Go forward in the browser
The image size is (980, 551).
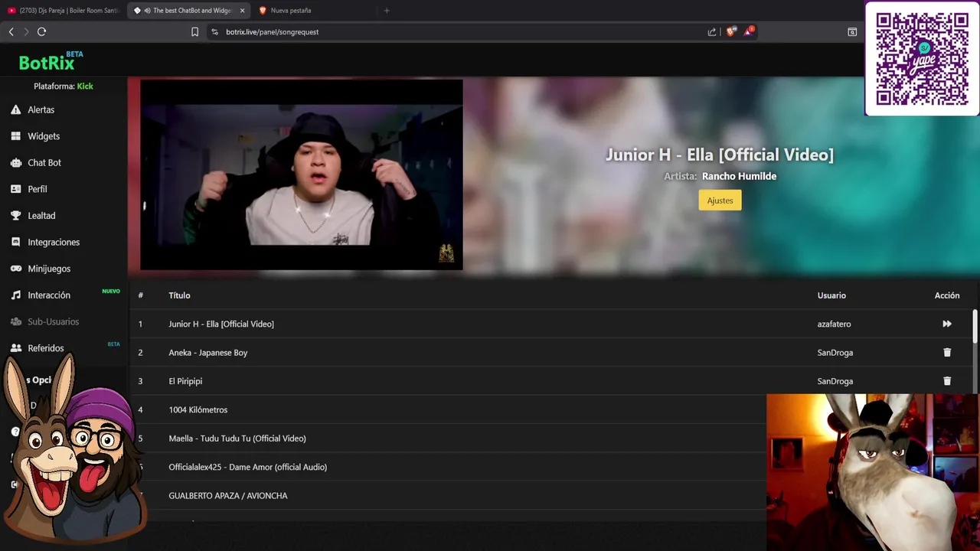(x=26, y=31)
